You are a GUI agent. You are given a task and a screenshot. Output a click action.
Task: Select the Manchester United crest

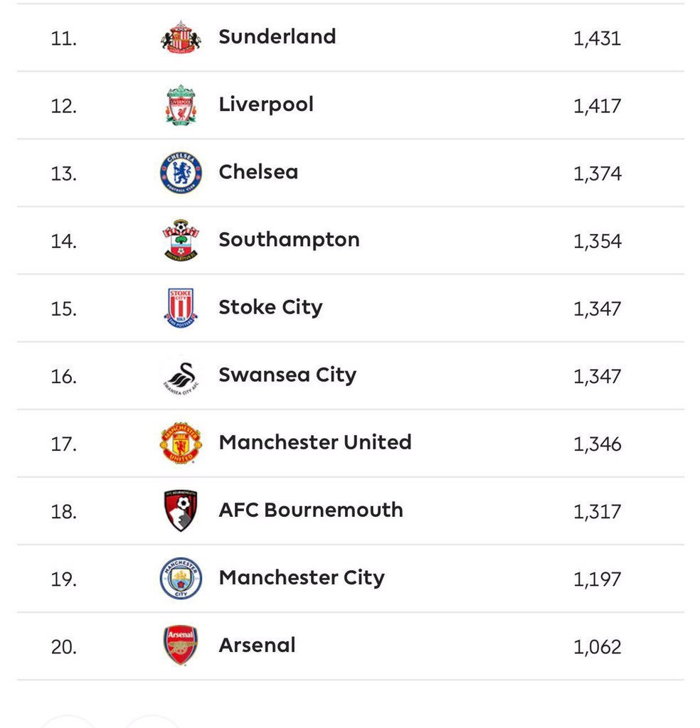pyautogui.click(x=181, y=443)
